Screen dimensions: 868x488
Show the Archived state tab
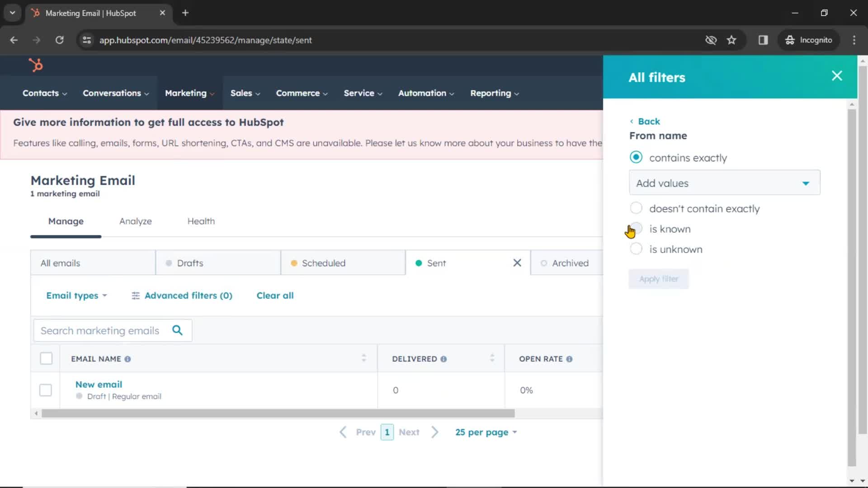[567, 263]
